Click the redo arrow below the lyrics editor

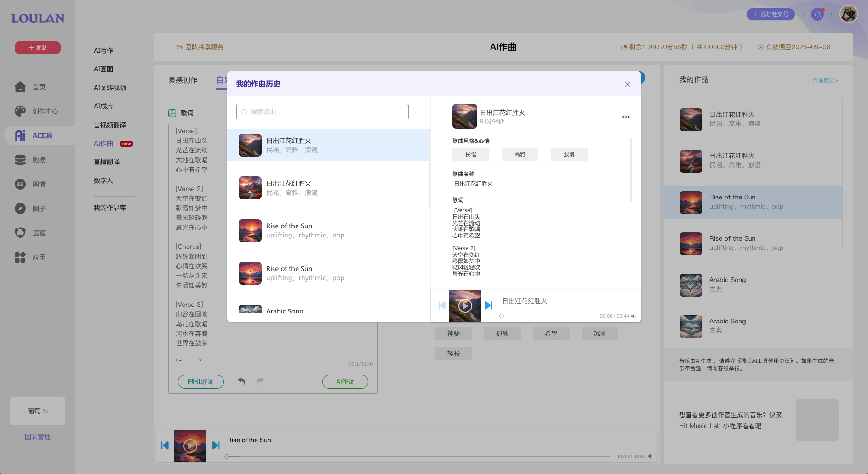[x=260, y=381]
